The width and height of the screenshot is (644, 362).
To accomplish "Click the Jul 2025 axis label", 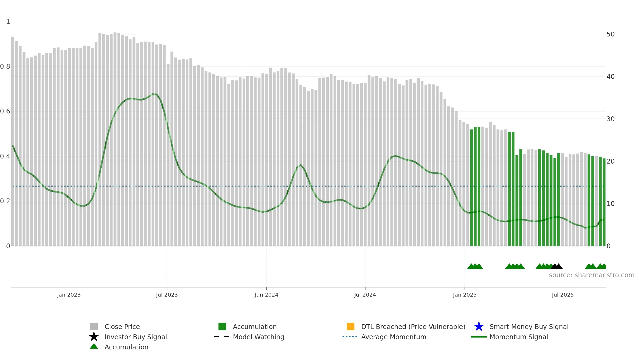I will 563,295.
